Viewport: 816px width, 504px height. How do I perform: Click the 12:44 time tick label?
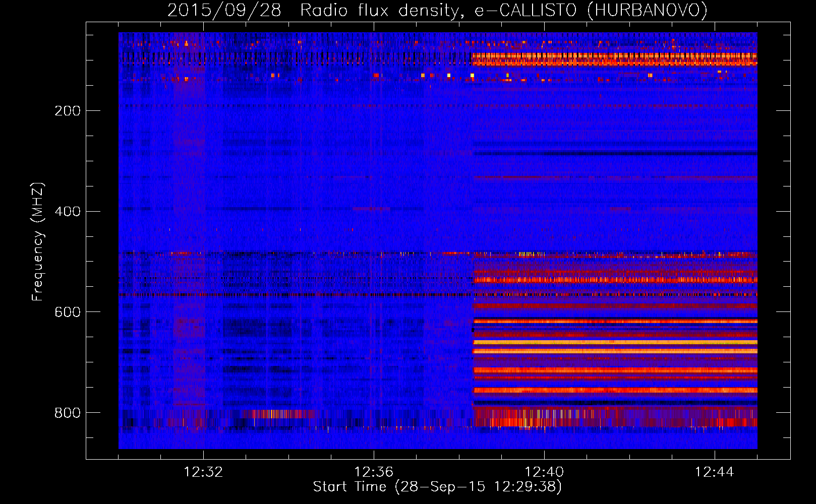[714, 472]
